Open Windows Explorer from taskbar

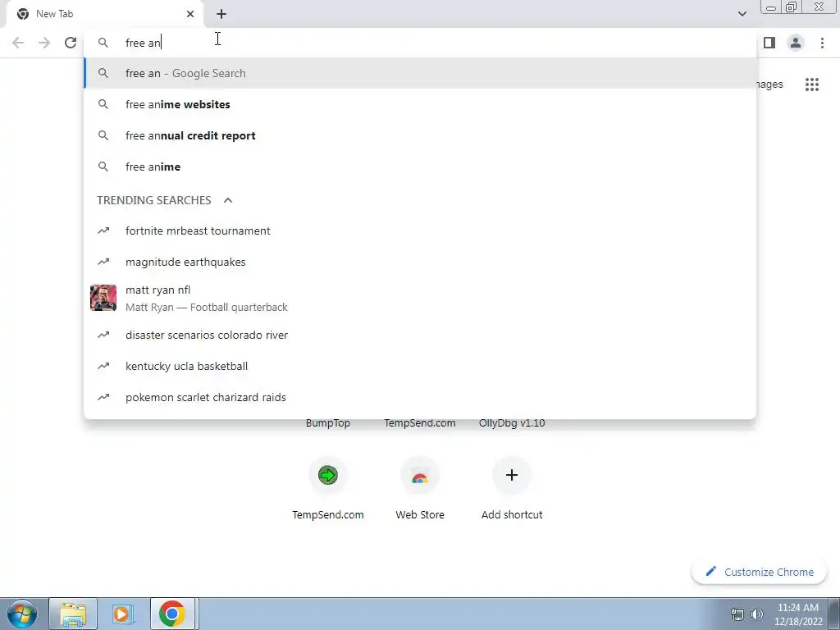pos(73,614)
